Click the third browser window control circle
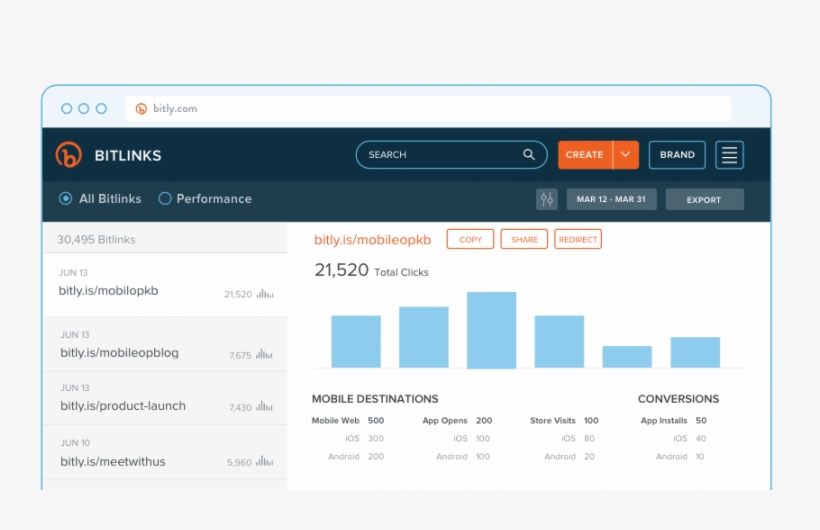This screenshot has height=530, width=820. (101, 108)
